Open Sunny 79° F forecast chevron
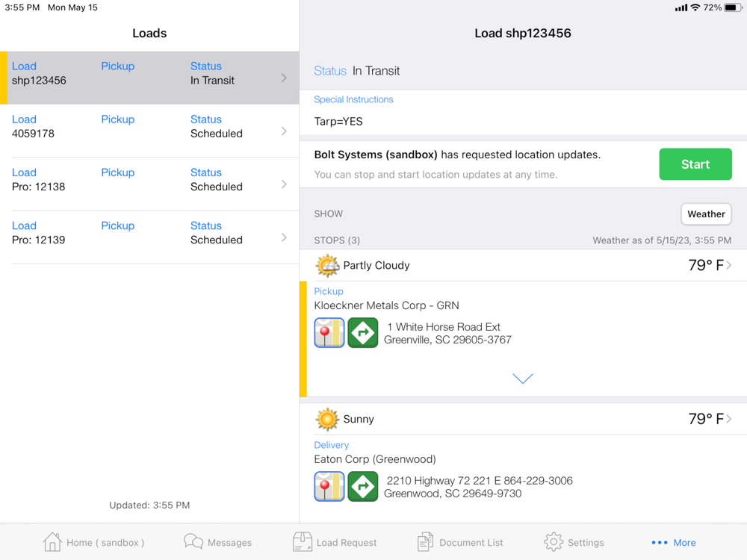Viewport: 747px width, 560px height. tap(729, 419)
